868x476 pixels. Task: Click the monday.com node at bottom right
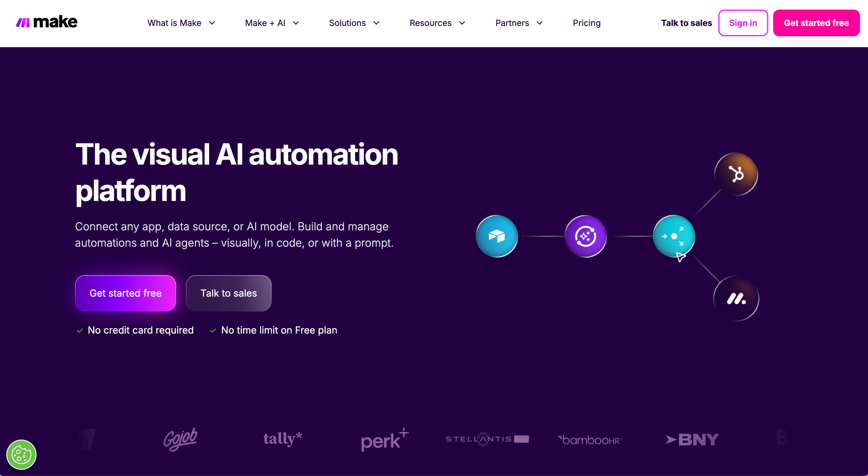(x=736, y=299)
